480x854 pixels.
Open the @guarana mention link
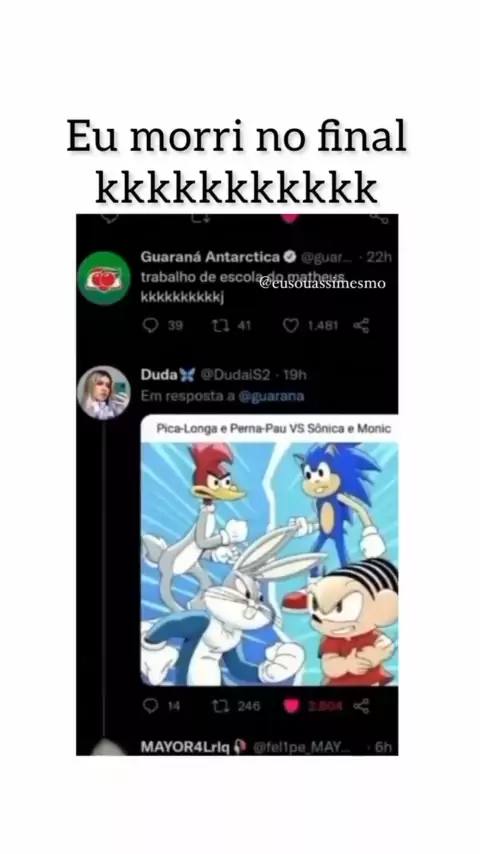(271, 396)
